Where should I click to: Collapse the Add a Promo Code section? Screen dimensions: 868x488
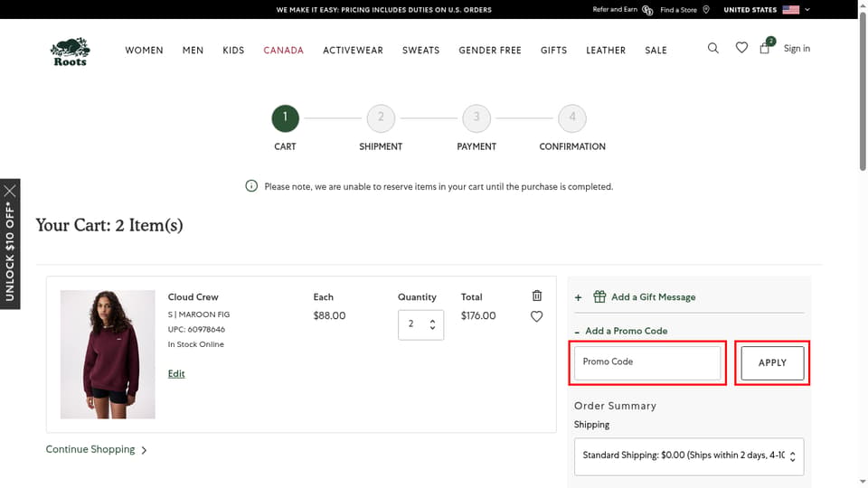click(621, 331)
